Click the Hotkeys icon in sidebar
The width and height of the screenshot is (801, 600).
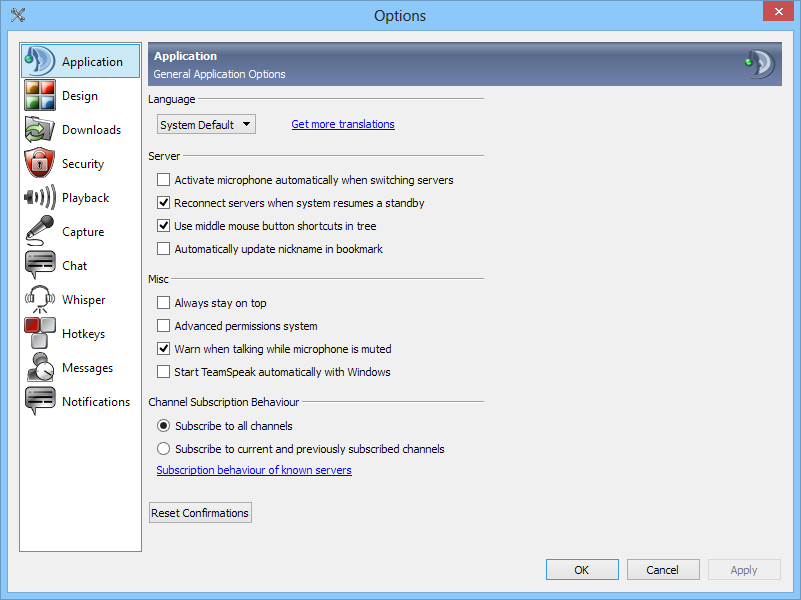point(39,334)
